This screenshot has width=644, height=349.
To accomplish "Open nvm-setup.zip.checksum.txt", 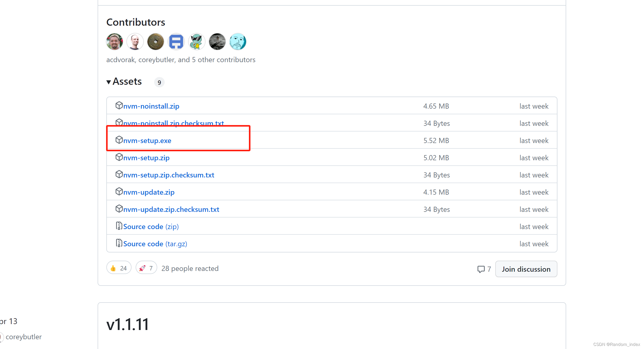I will click(x=169, y=175).
